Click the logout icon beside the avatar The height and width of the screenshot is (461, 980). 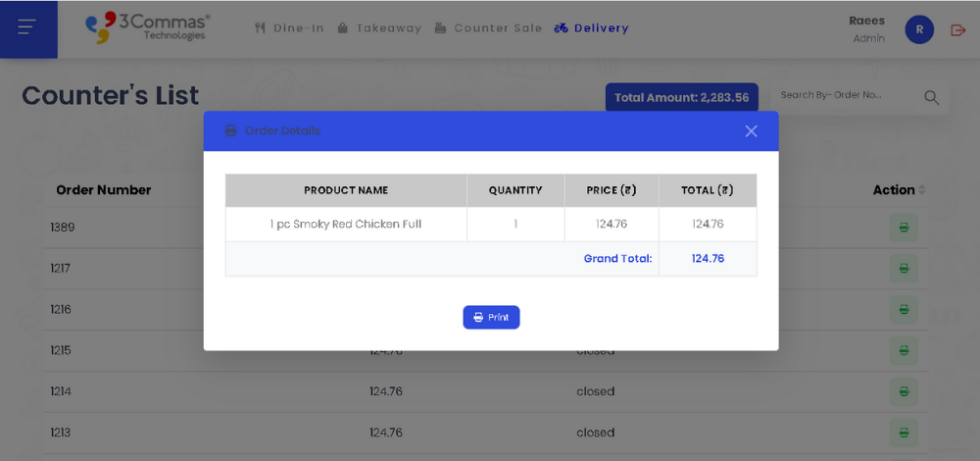coord(958,30)
